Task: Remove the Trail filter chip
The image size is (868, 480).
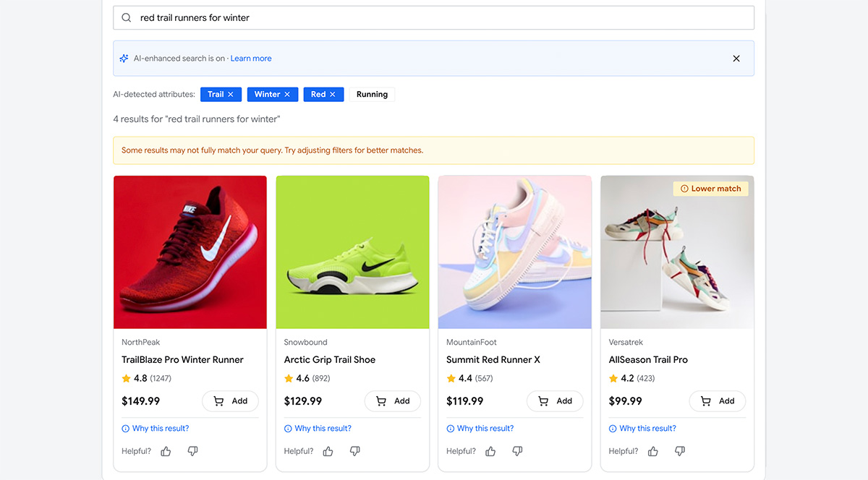Action: tap(232, 94)
